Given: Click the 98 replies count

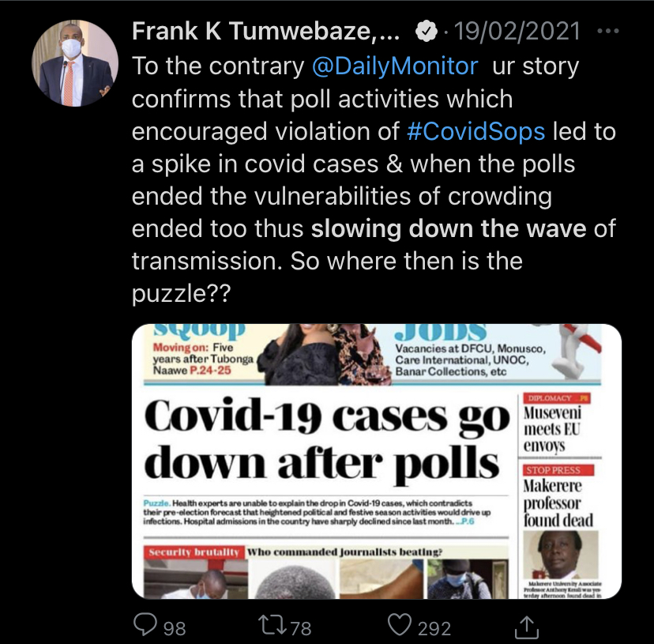Looking at the screenshot, I should [175, 628].
